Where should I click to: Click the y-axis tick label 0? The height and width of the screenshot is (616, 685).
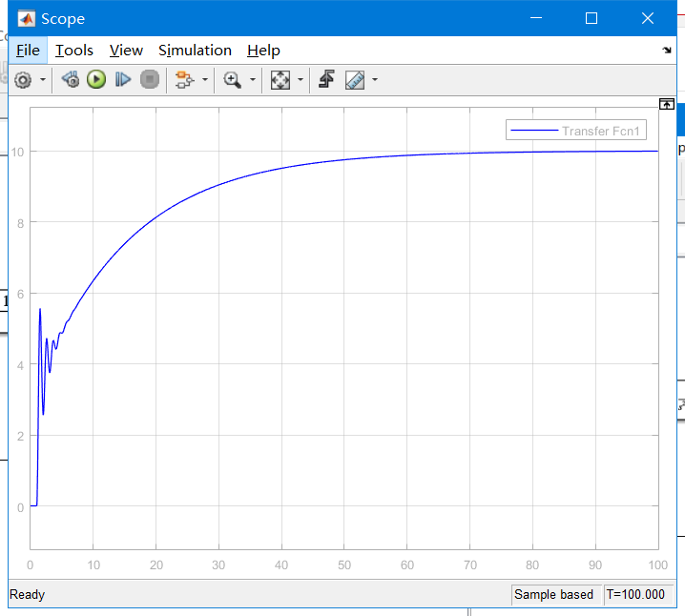tap(21, 507)
